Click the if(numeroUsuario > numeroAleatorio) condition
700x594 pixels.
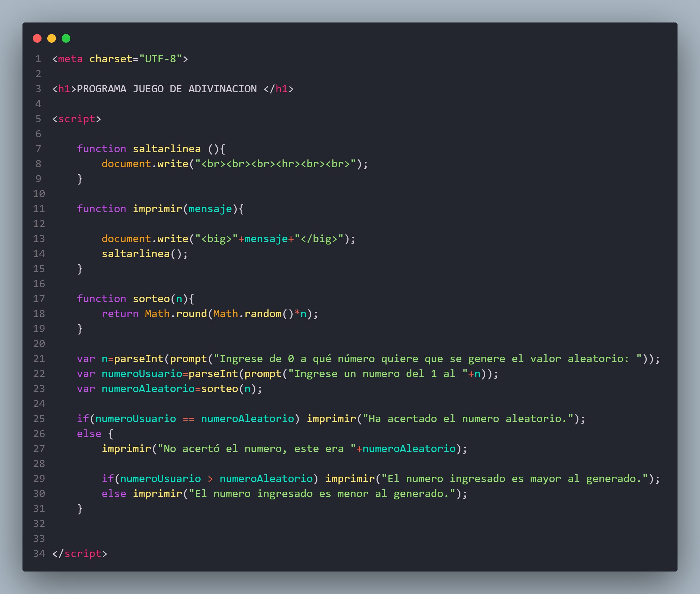coord(210,478)
